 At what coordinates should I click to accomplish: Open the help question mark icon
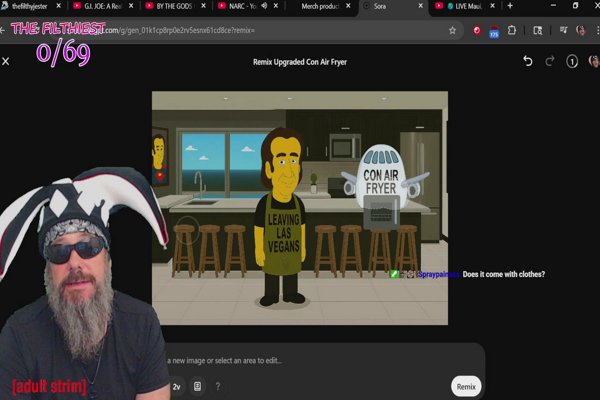click(x=218, y=387)
